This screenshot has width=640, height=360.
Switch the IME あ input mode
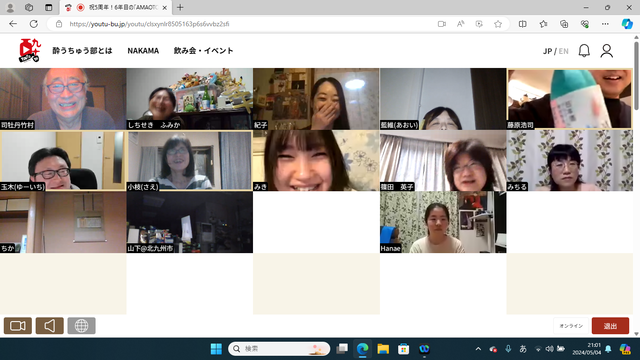(x=523, y=349)
